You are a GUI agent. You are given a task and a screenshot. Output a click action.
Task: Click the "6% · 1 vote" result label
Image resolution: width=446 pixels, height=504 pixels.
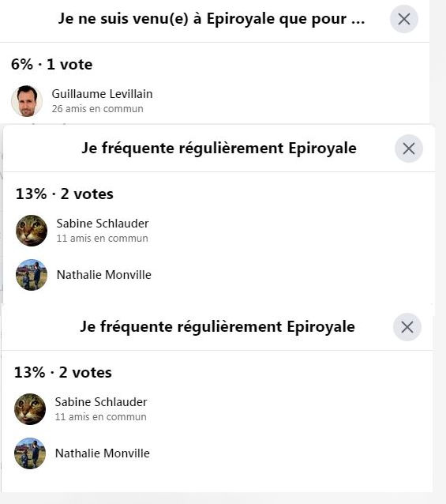[x=51, y=64]
